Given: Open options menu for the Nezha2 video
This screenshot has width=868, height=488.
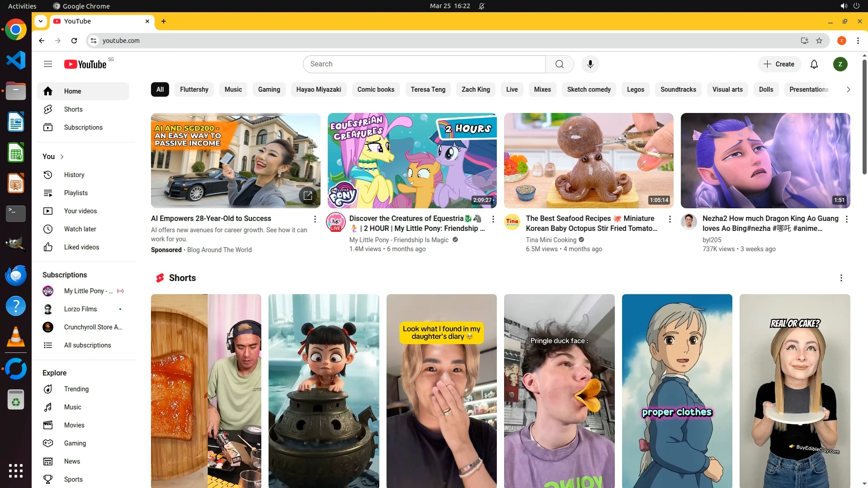Looking at the screenshot, I should click(846, 219).
